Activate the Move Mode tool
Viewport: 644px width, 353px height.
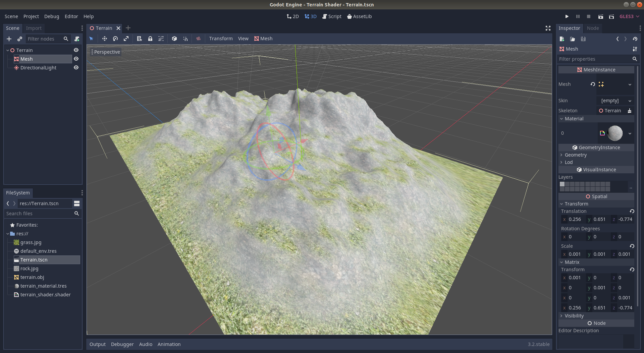point(105,39)
